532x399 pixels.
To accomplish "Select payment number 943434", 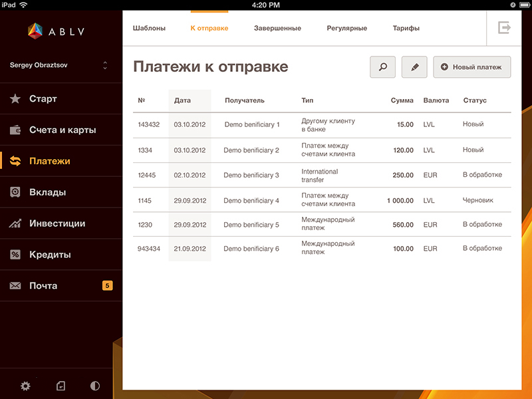I will pyautogui.click(x=148, y=249).
